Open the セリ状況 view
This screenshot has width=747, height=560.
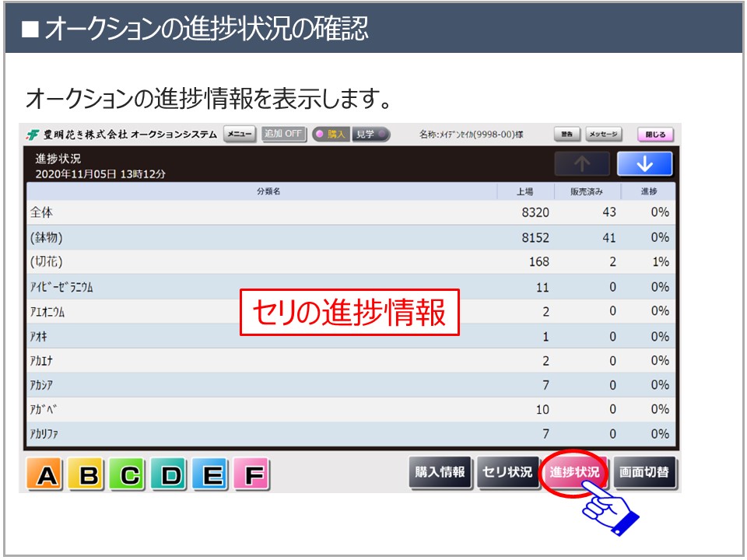point(507,472)
